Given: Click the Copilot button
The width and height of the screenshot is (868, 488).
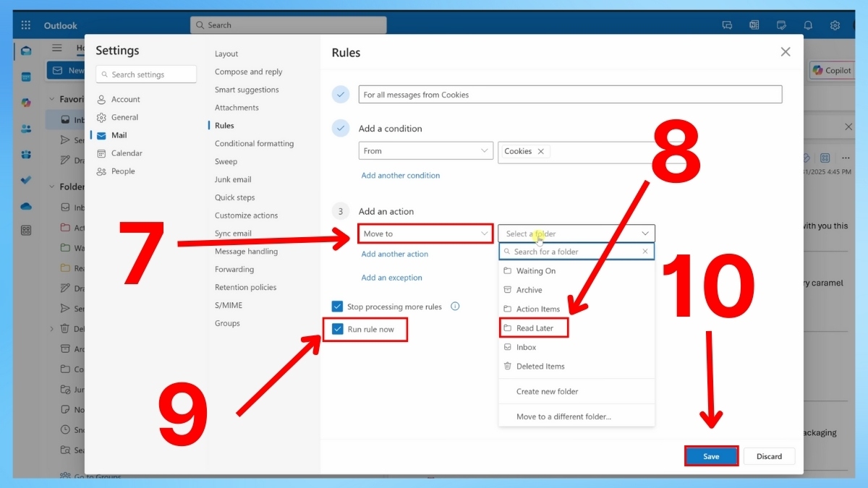Looking at the screenshot, I should click(x=832, y=70).
